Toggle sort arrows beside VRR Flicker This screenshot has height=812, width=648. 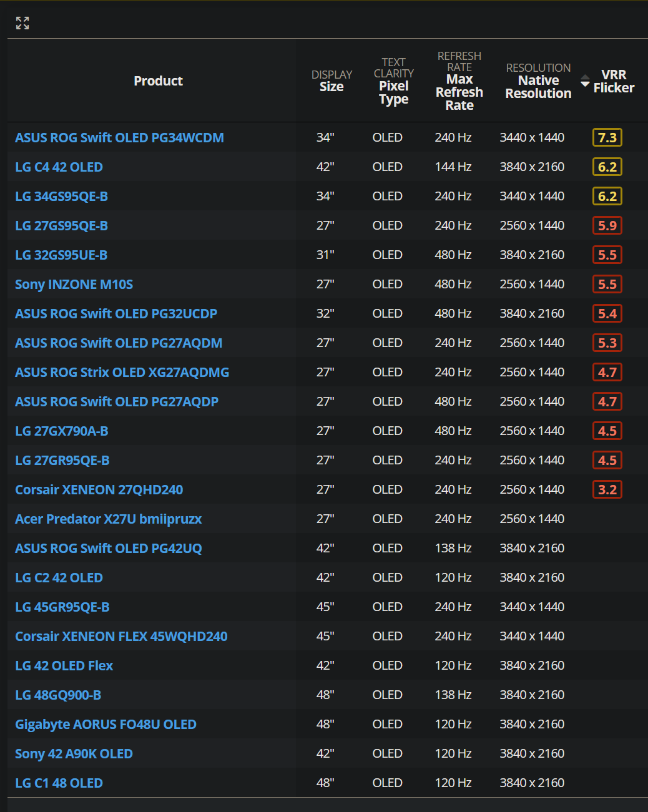pos(585,81)
